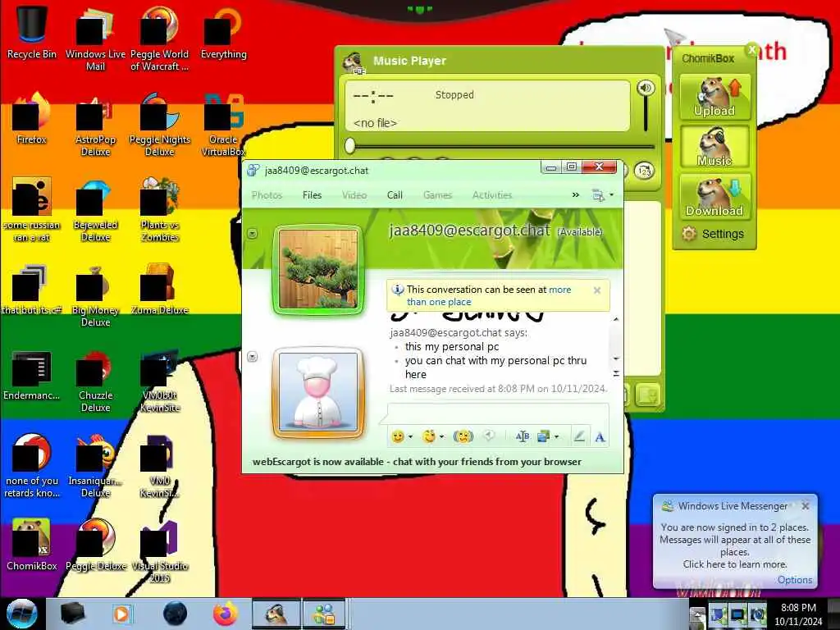The image size is (840, 630).
Task: Open the Files menu in Messenger
Action: (312, 195)
